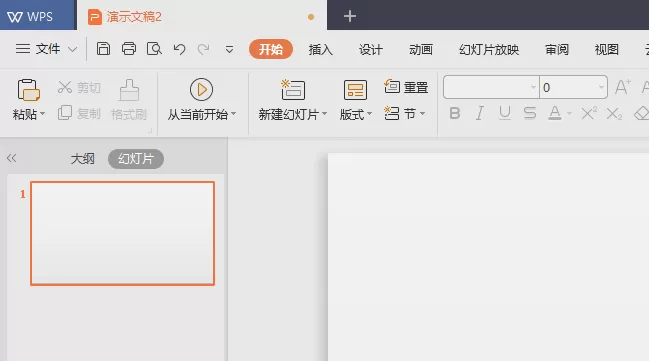Select the 格式刷 format painter
Image resolution: width=649 pixels, height=361 pixels.
click(129, 100)
